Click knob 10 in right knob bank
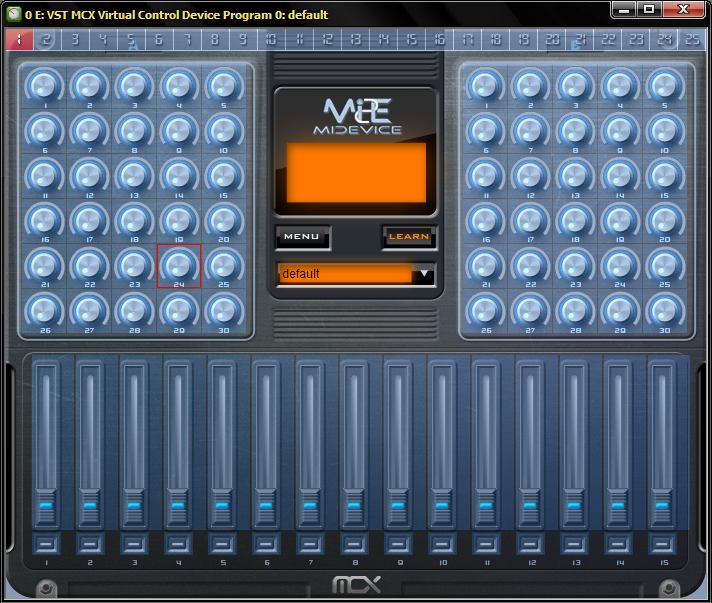The width and height of the screenshot is (712, 603). click(664, 130)
